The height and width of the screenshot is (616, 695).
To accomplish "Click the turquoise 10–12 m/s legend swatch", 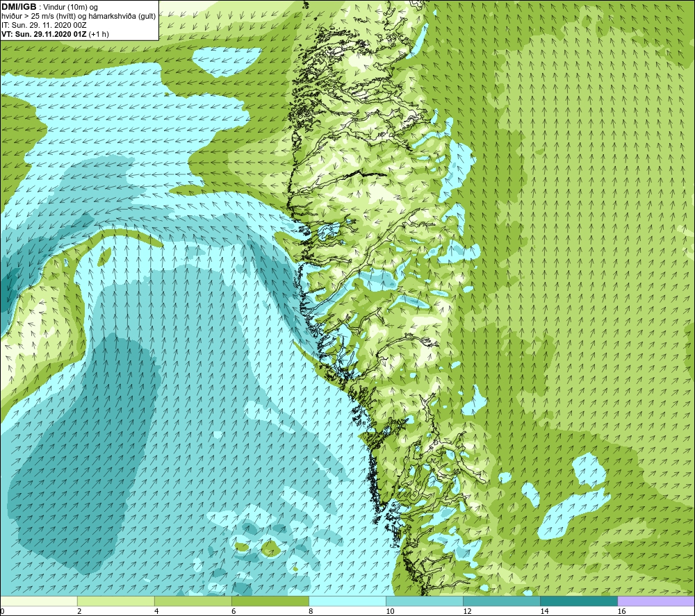I will pyautogui.click(x=425, y=601).
